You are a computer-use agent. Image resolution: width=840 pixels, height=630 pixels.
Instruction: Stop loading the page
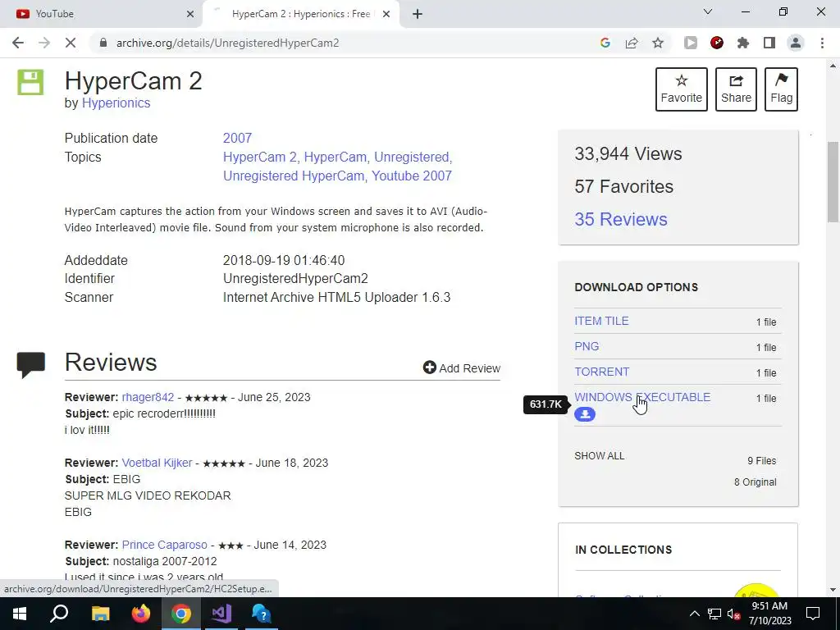coord(71,43)
